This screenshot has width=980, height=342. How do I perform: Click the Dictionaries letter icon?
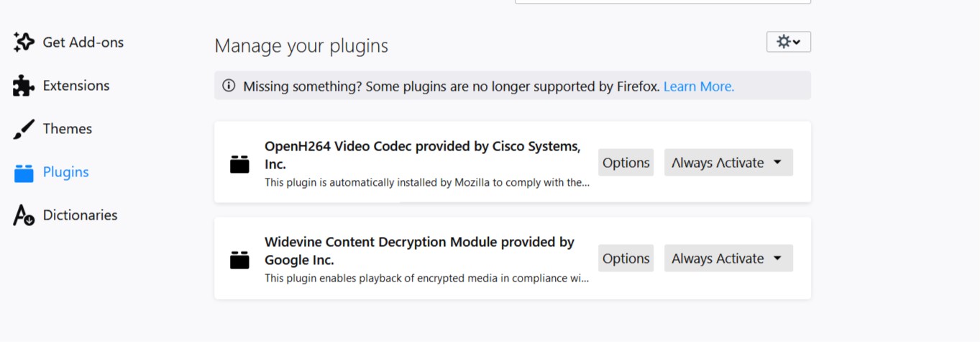24,215
